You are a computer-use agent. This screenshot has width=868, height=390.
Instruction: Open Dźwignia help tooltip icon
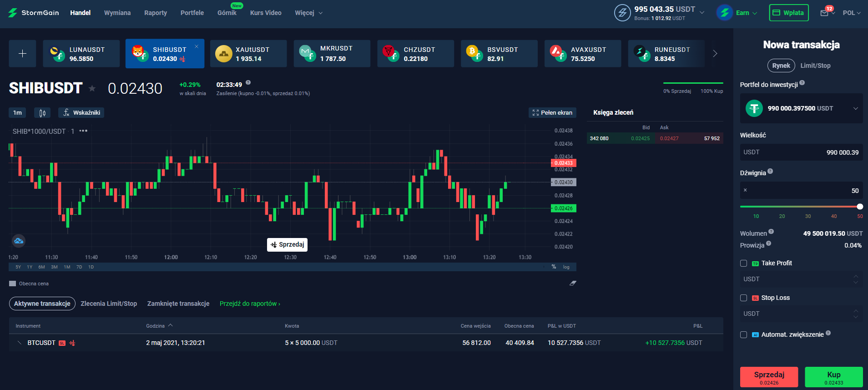[x=770, y=172]
